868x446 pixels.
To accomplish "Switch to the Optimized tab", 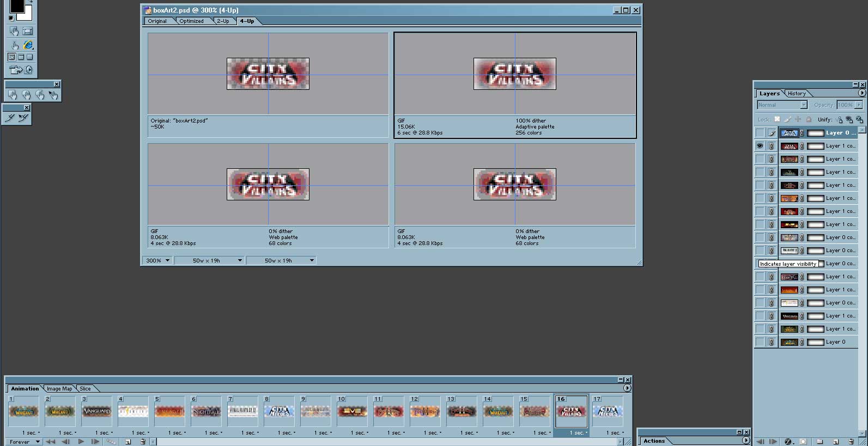I will 191,21.
